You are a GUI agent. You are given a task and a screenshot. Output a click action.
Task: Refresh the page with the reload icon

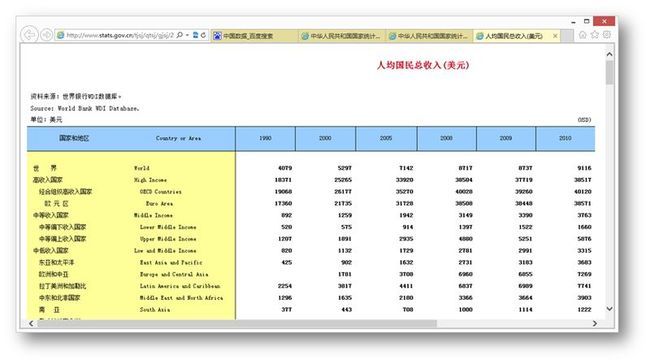pyautogui.click(x=203, y=35)
